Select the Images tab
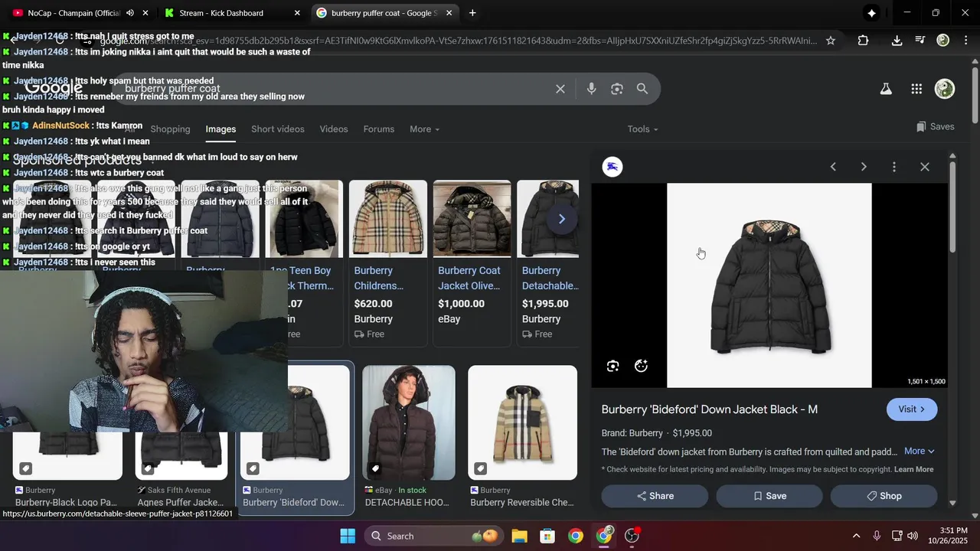 (x=220, y=129)
